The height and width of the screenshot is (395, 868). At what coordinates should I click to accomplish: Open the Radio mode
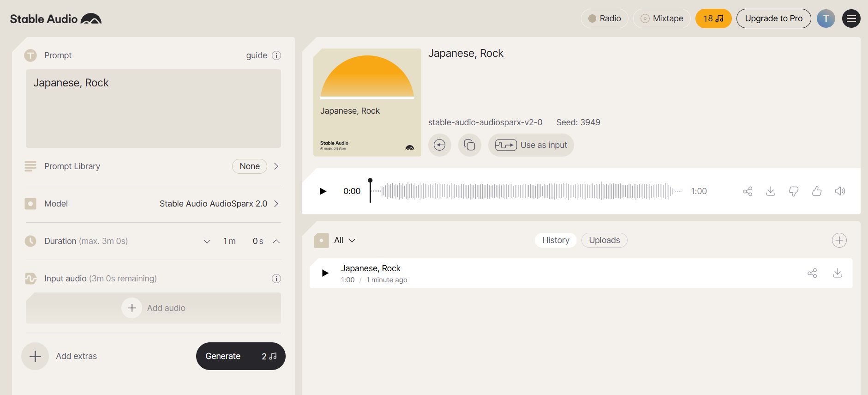tap(605, 18)
